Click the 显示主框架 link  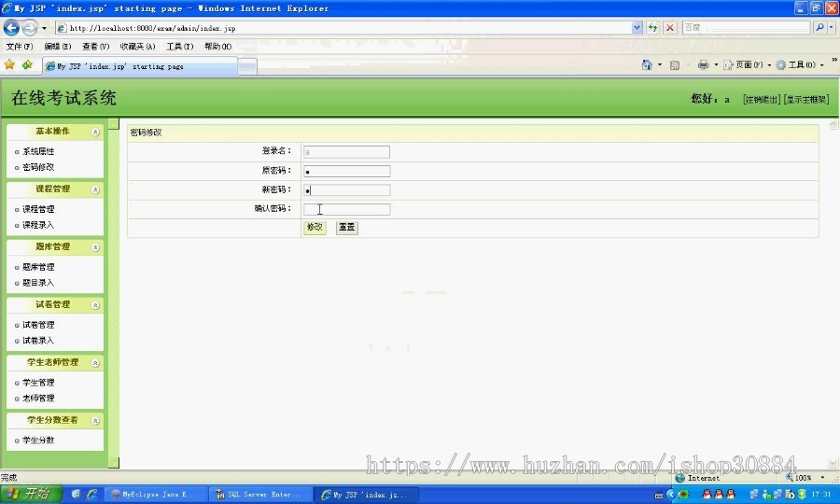(805, 100)
